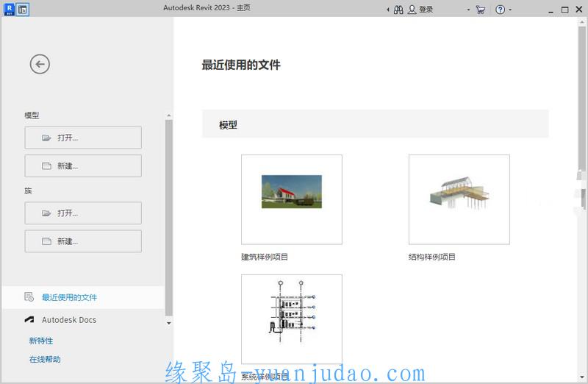Open the 在线帮助 link
The width and height of the screenshot is (588, 384).
[x=45, y=359]
